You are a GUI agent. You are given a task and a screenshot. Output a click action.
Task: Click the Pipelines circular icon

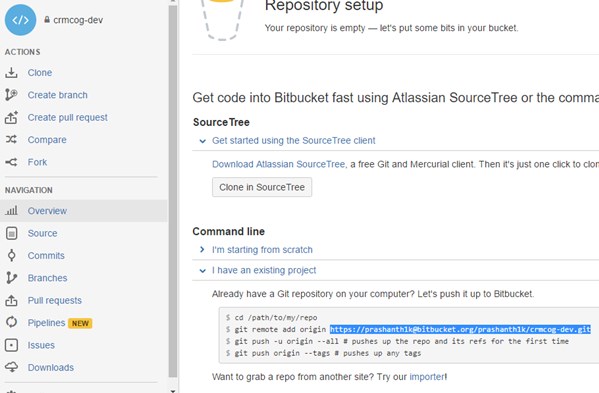11,322
